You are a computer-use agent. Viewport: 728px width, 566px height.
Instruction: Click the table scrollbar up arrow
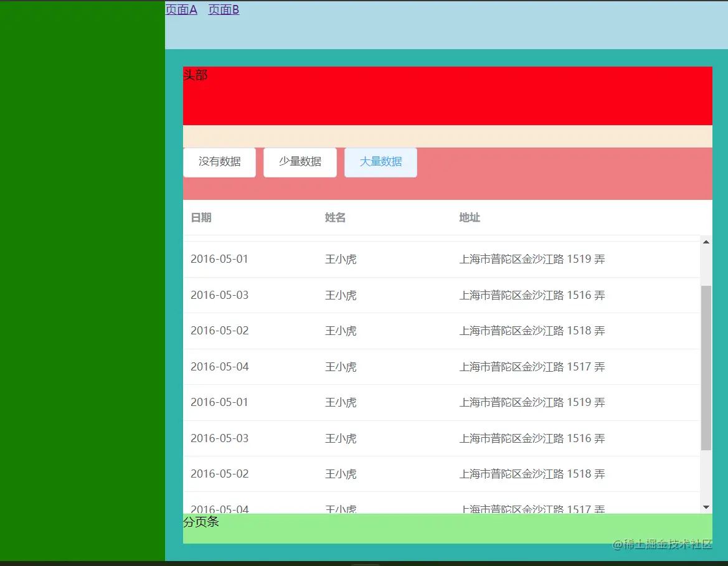coord(706,242)
